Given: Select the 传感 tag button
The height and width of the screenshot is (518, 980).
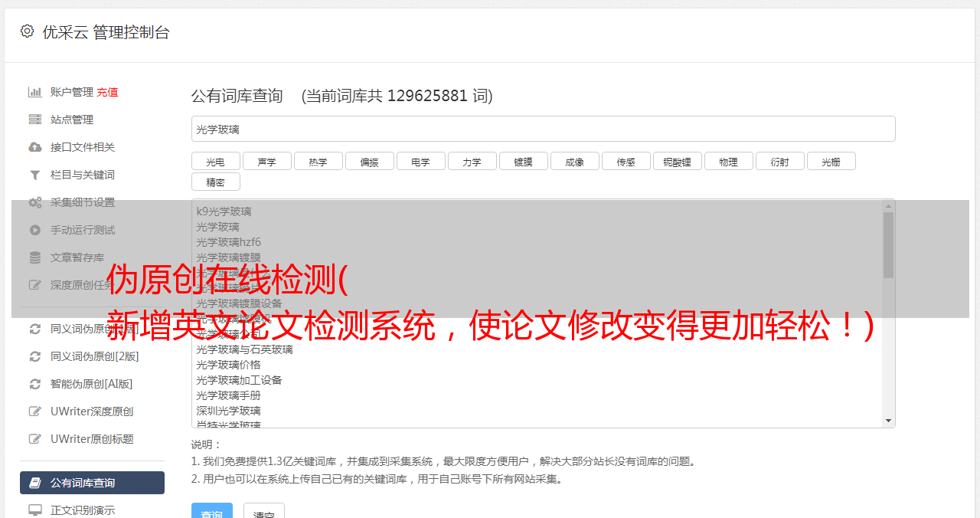Looking at the screenshot, I should [626, 161].
